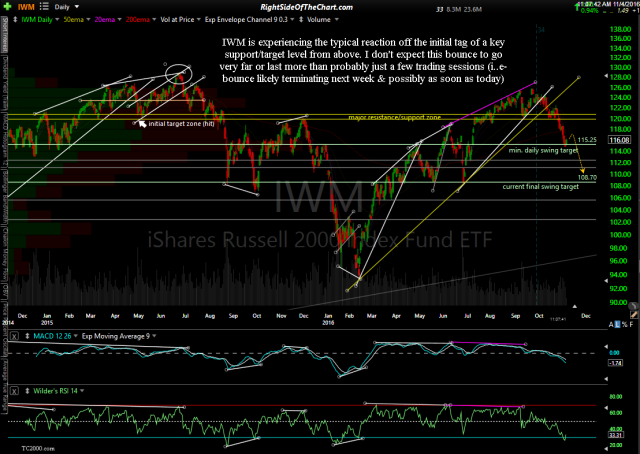Viewport: 640px width, 454px height.
Task: Click the 'min. daily swing target' annotation
Action: pyautogui.click(x=543, y=150)
